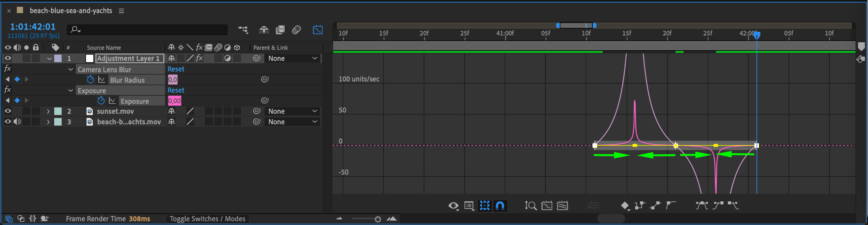This screenshot has height=225, width=868.
Task: Click the hide shy layers icon
Action: pos(264,30)
